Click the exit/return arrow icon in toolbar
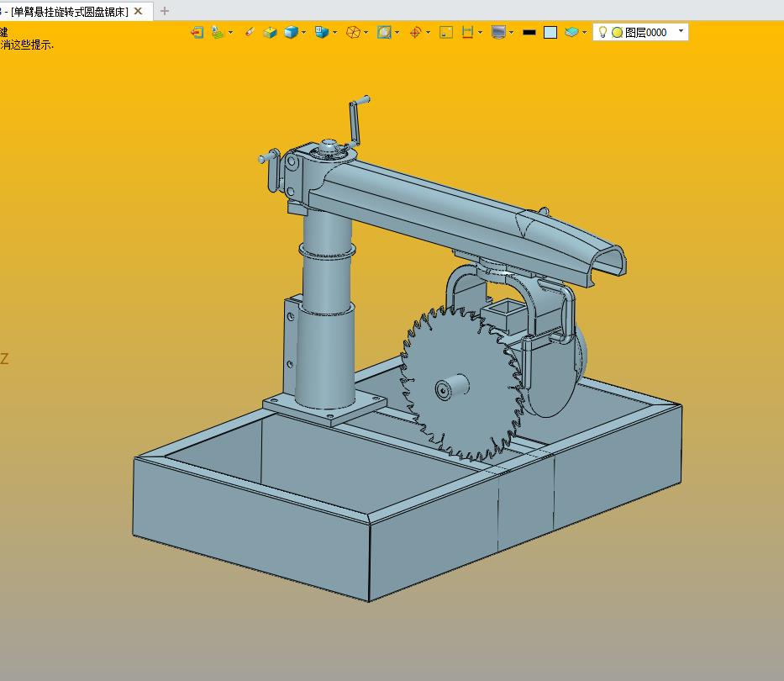 click(x=197, y=33)
